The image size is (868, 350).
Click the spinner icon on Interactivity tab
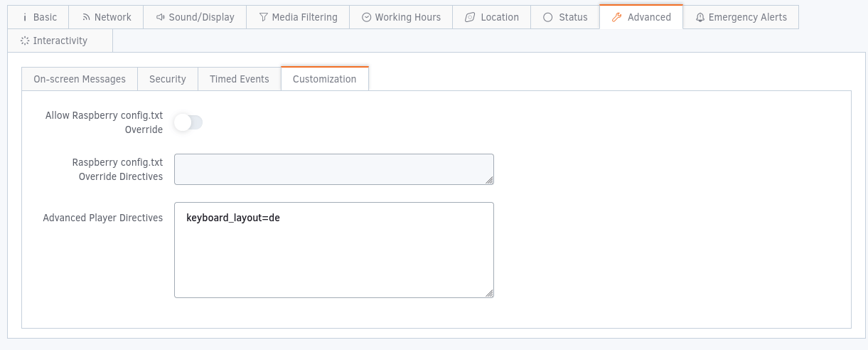click(x=25, y=41)
